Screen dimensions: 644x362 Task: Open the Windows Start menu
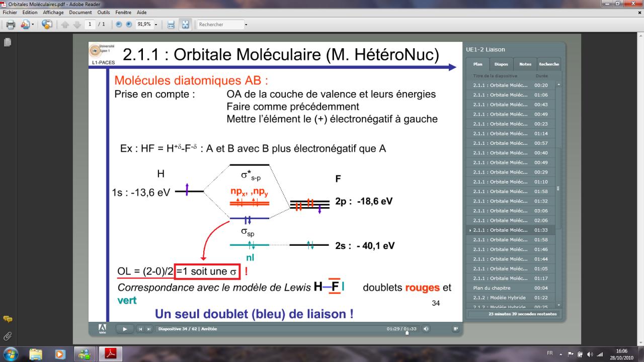[11, 353]
